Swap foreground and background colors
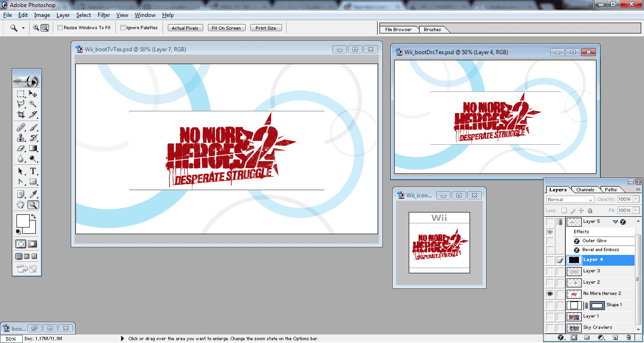The image size is (644, 343). click(33, 216)
